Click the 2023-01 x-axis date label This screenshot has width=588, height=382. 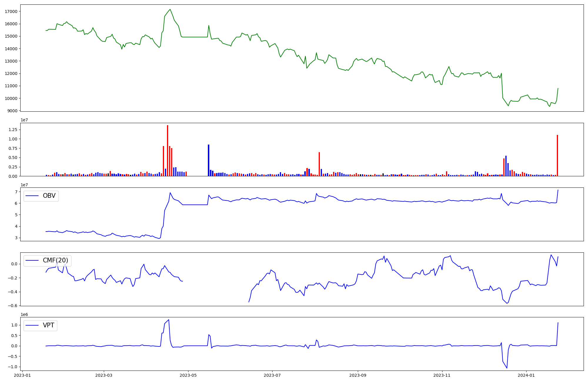point(22,375)
